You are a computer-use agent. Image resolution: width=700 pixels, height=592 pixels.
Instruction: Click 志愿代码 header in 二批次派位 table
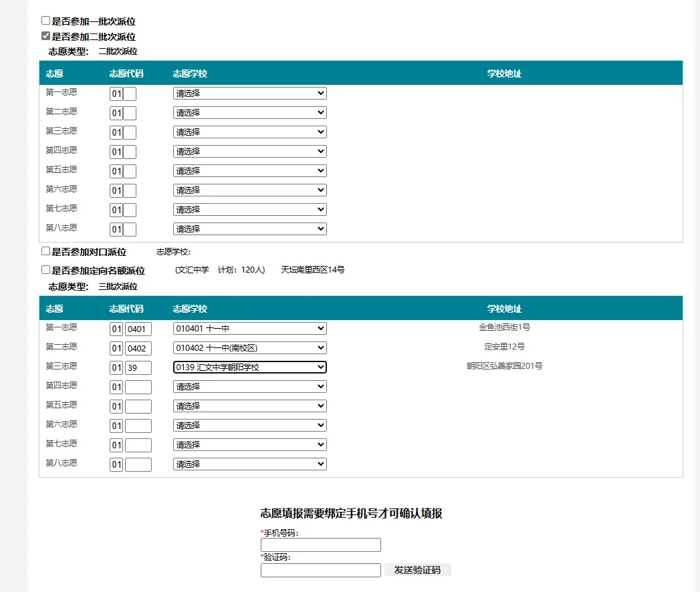point(126,73)
